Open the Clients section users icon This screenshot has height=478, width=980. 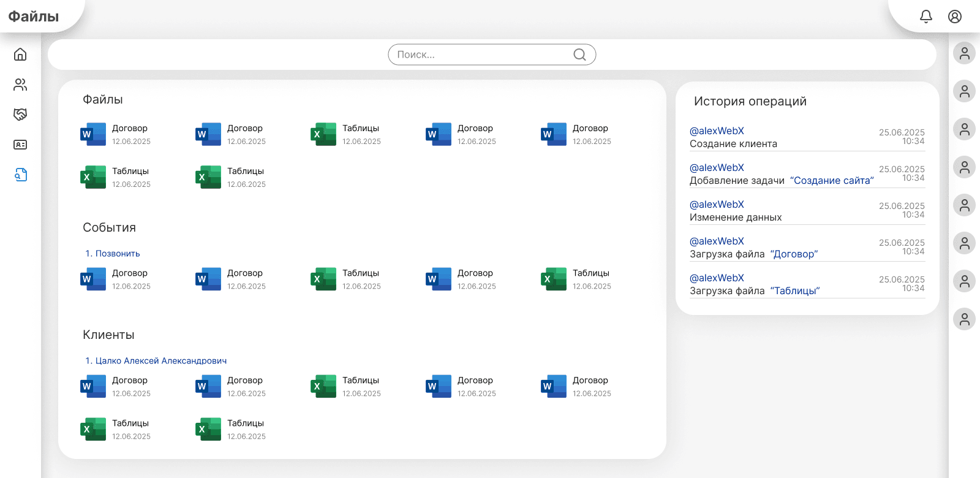20,85
